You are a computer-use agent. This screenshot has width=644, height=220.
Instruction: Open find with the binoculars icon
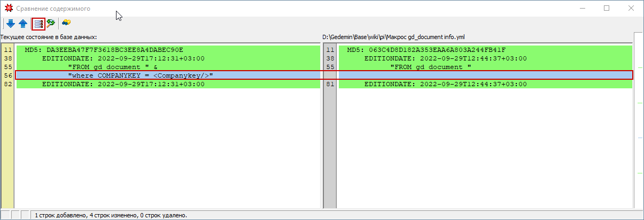pyautogui.click(x=66, y=23)
